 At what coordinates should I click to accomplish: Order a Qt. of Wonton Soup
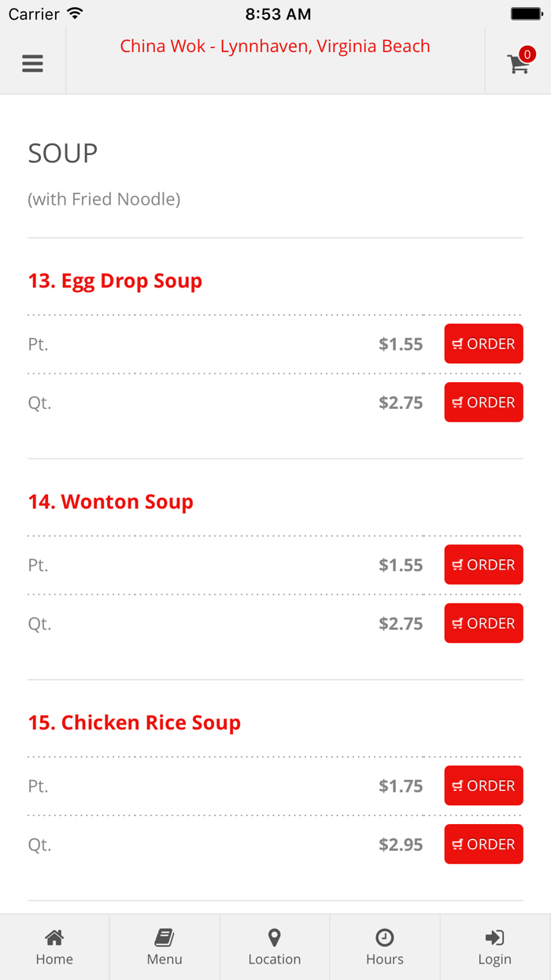(x=483, y=623)
